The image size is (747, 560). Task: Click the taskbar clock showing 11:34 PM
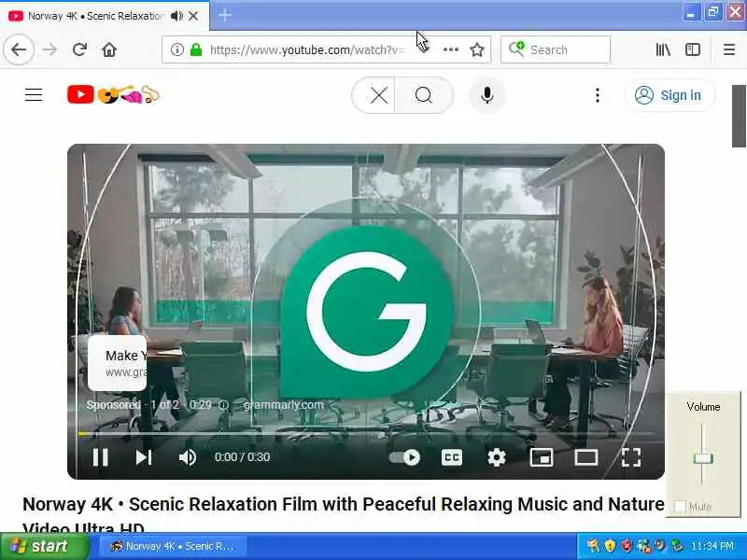tap(712, 546)
